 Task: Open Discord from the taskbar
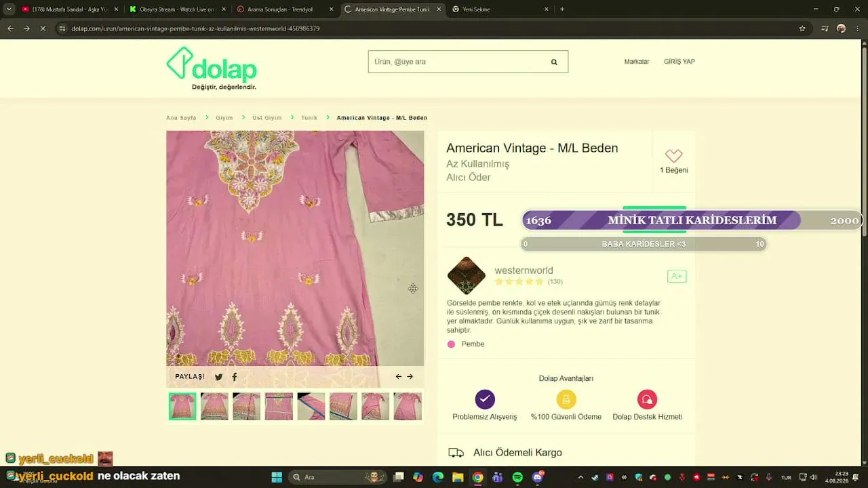click(x=538, y=477)
